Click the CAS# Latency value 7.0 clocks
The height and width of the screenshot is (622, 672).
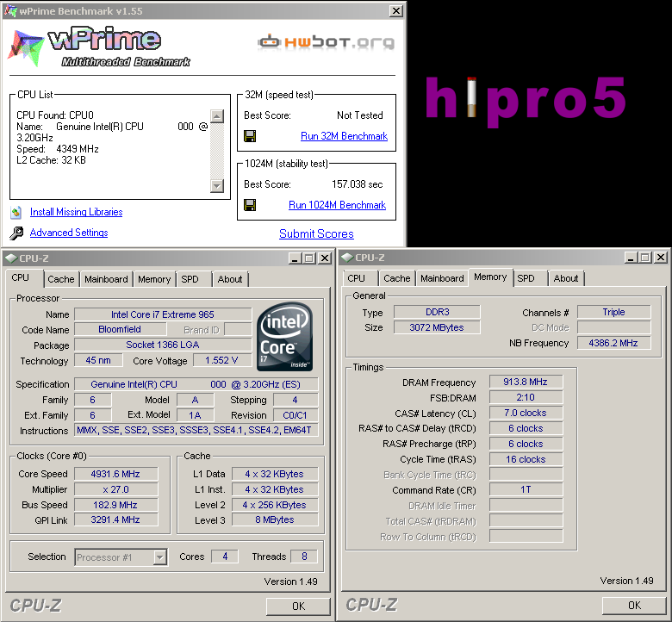point(526,413)
